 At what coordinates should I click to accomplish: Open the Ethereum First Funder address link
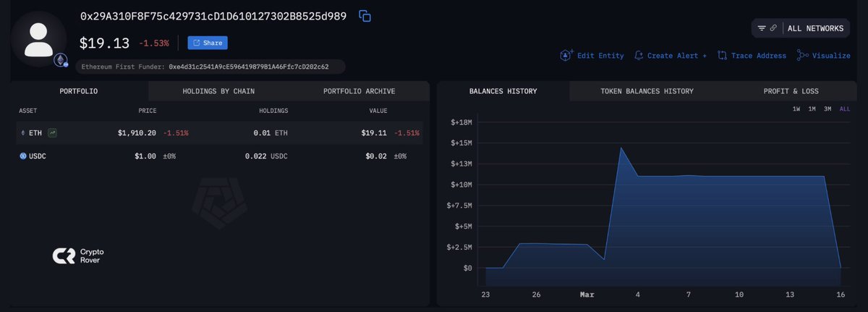248,67
